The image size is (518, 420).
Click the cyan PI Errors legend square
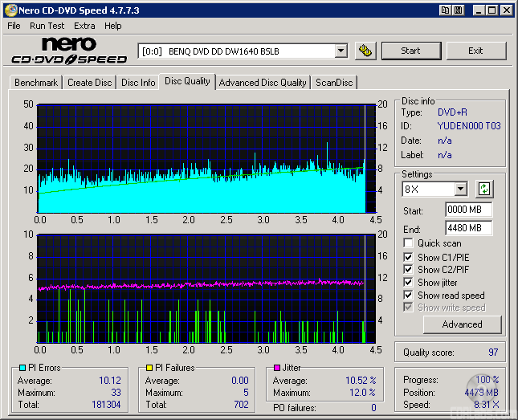click(x=22, y=368)
